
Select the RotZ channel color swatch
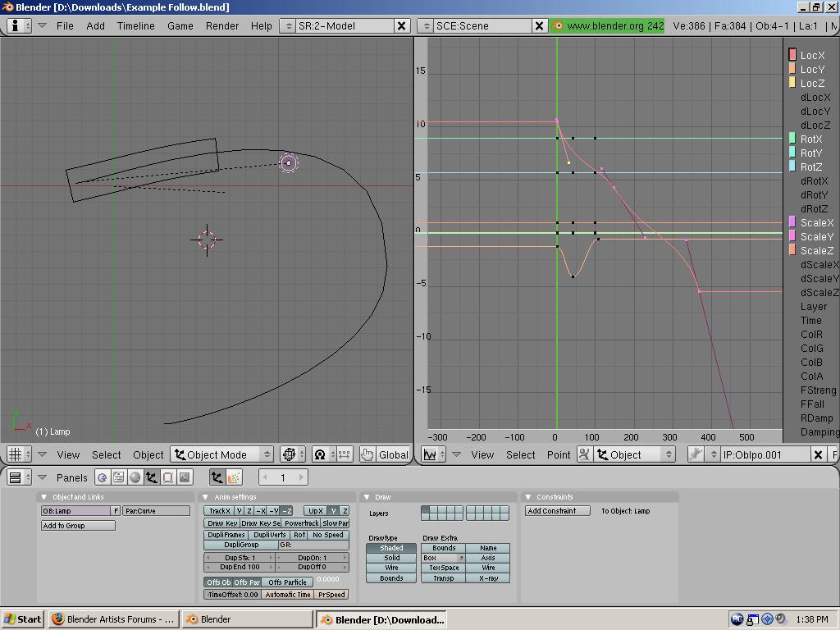click(x=792, y=167)
